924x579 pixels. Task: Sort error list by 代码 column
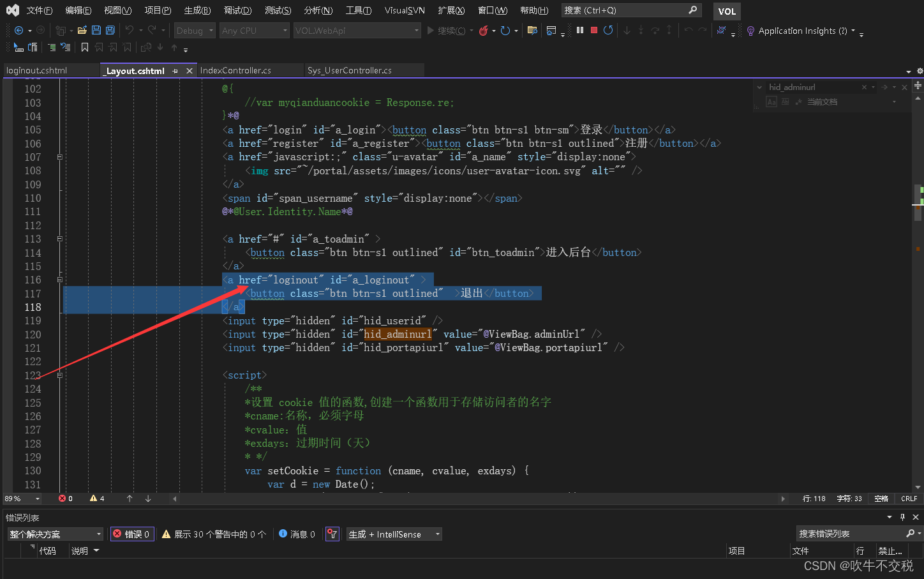point(47,551)
